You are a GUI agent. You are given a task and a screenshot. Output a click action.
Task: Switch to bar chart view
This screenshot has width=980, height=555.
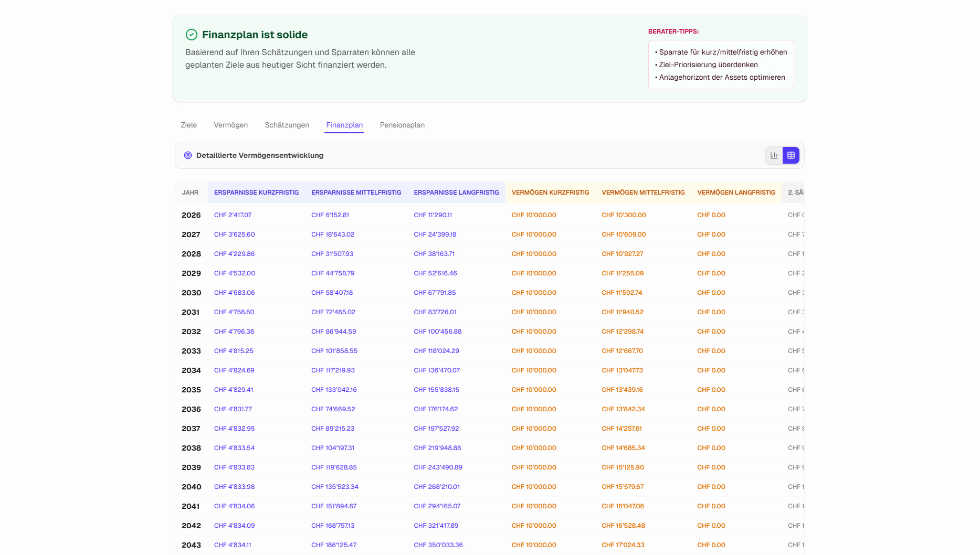coord(774,155)
